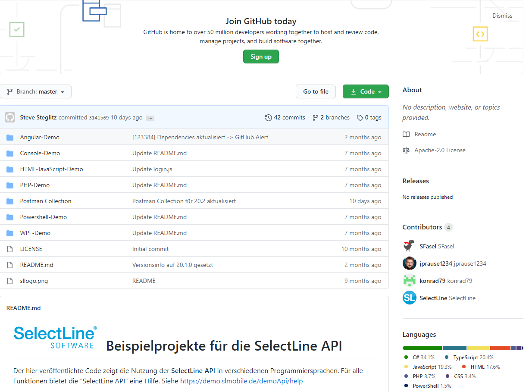The height and width of the screenshot is (392, 532).
Task: Click the green Sign up button
Action: [261, 56]
